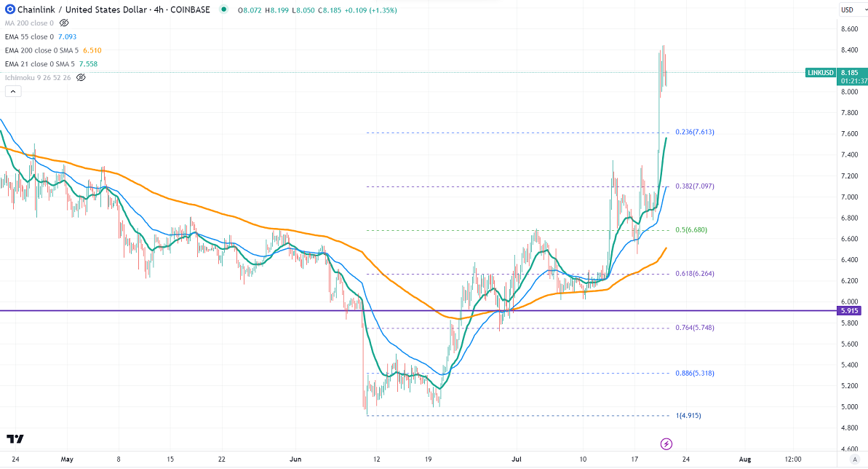Click the 8.185 current price tag
This screenshot has width=868, height=469.
[x=851, y=73]
